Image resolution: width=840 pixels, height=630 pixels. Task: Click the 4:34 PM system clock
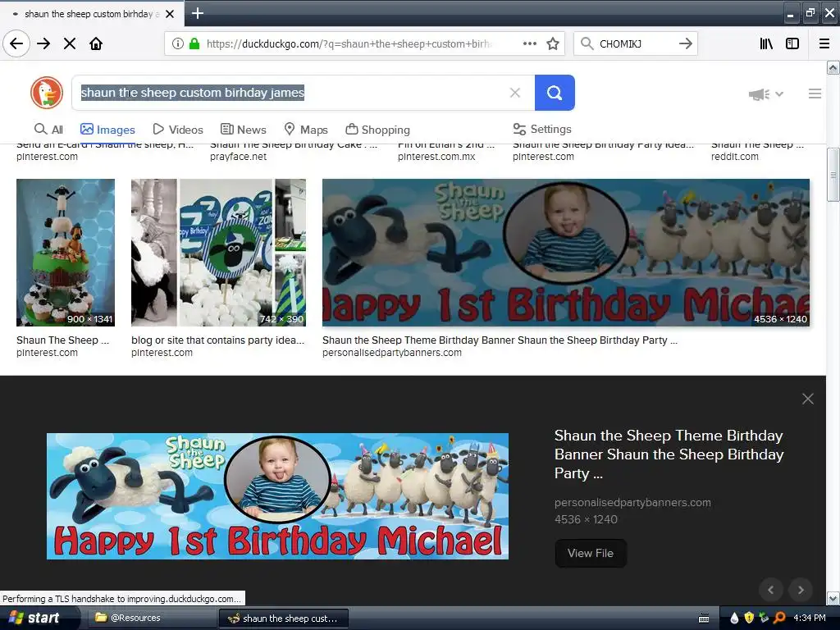coord(810,619)
